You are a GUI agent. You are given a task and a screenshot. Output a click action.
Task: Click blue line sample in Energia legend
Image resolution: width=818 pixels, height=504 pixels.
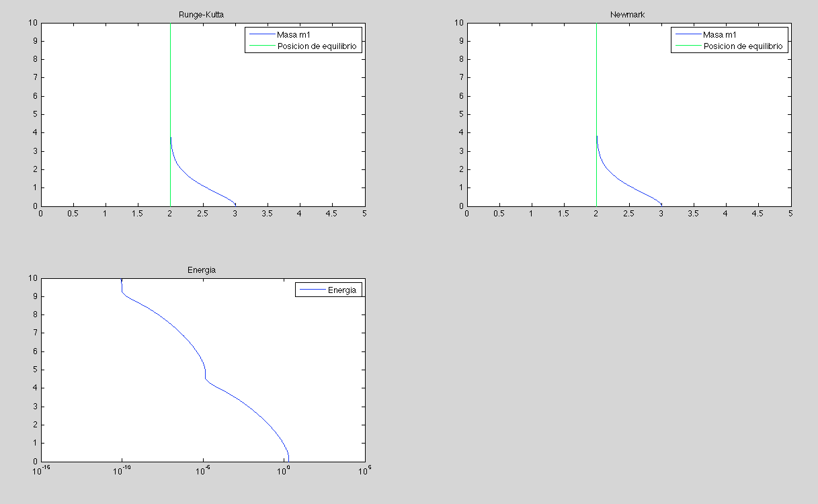coord(311,290)
